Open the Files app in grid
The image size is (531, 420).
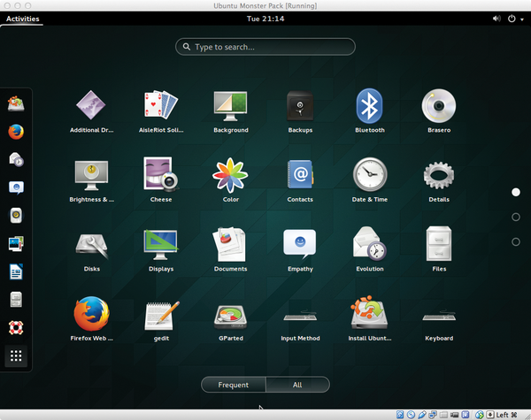(439, 250)
